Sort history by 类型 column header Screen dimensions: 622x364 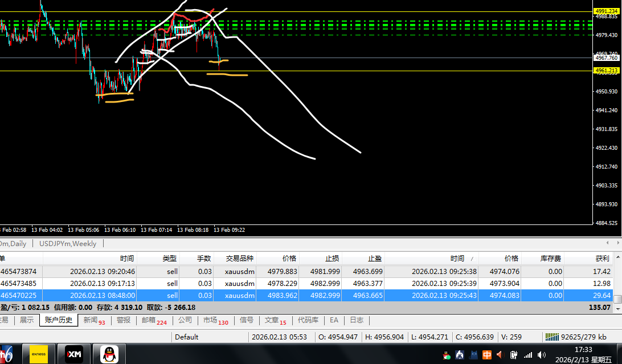(x=169, y=258)
